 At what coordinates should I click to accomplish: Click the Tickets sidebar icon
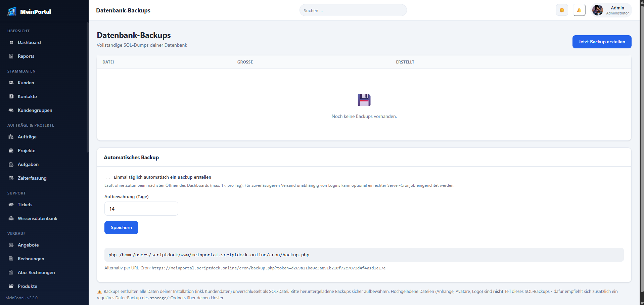pyautogui.click(x=11, y=205)
